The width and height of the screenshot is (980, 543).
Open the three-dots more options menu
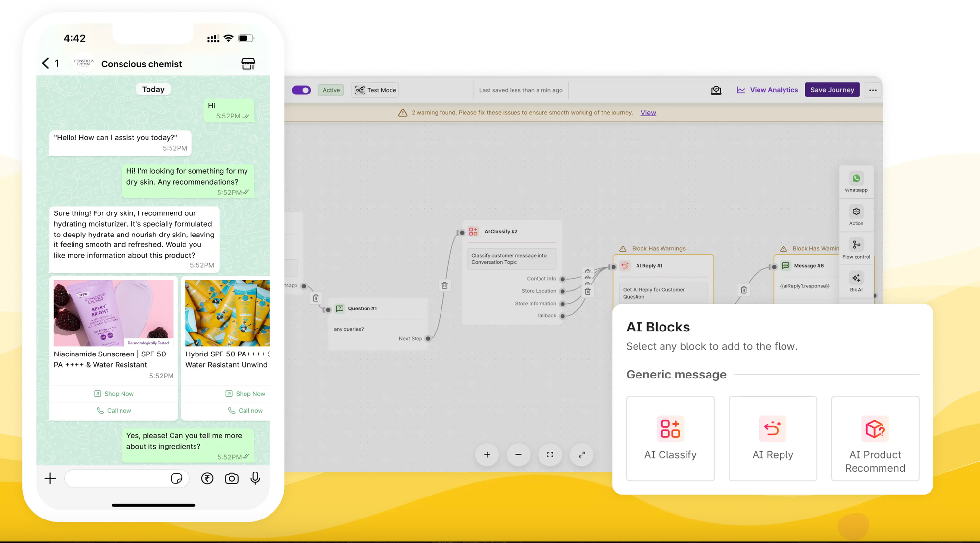873,90
